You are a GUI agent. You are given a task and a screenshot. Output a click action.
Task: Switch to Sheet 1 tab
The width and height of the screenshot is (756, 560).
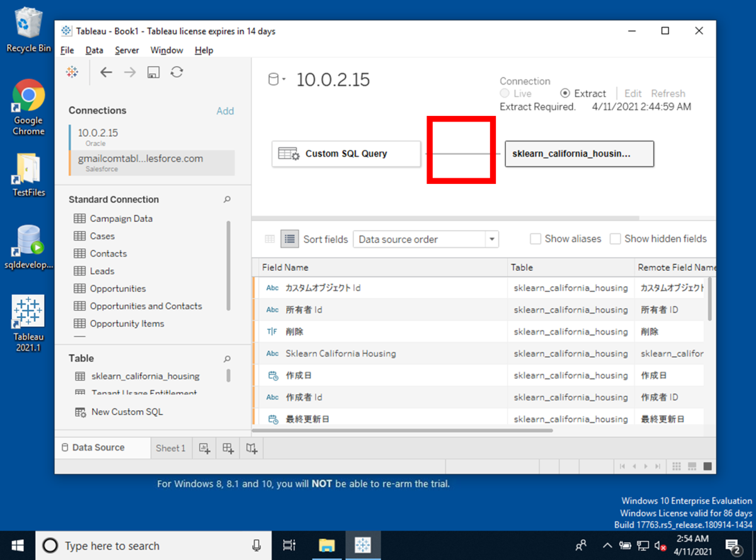click(x=171, y=448)
